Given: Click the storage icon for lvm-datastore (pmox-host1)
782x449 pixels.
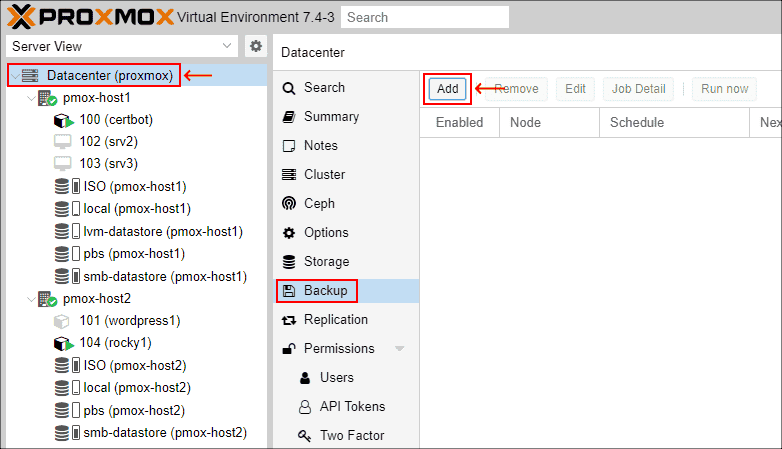Looking at the screenshot, I should click(x=67, y=231).
